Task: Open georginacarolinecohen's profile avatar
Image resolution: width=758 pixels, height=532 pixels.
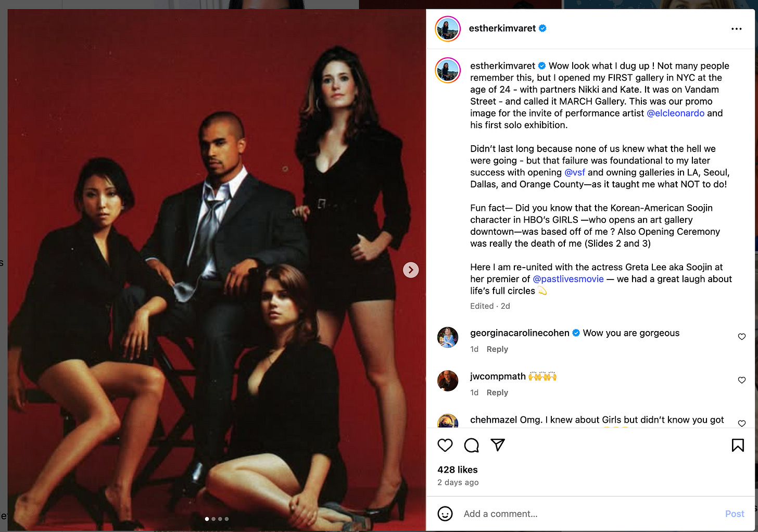Action: 448,337
